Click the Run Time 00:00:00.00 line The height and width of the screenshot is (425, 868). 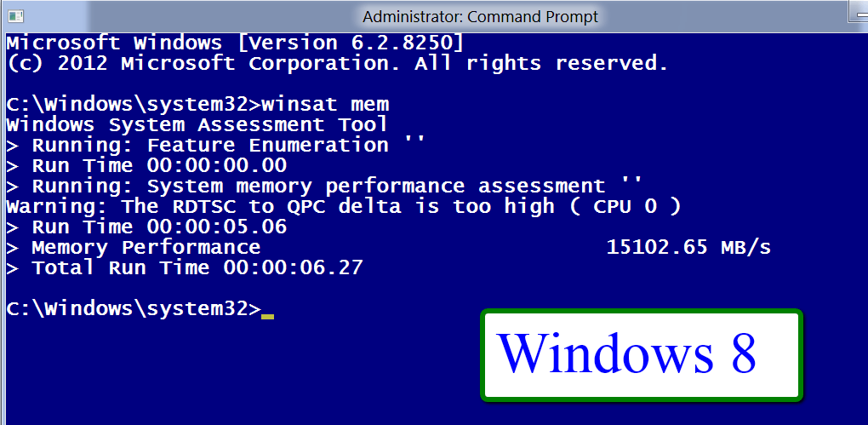146,166
